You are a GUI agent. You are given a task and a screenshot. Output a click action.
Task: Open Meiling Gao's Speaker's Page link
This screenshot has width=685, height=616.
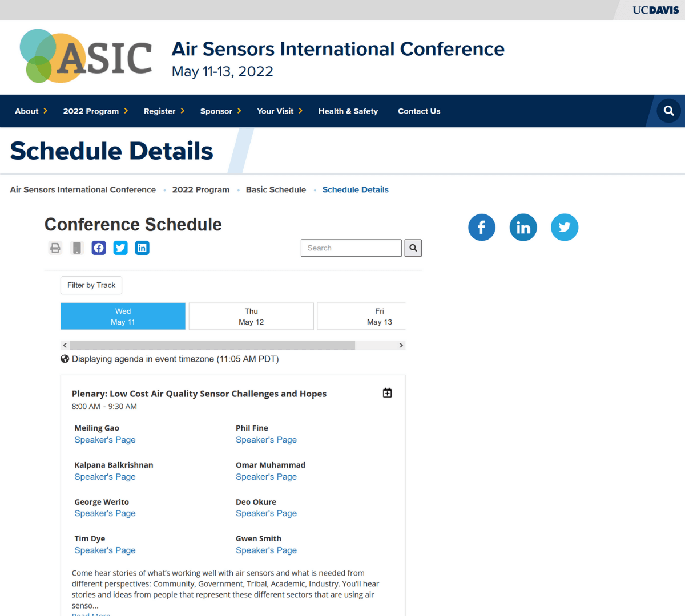(105, 440)
